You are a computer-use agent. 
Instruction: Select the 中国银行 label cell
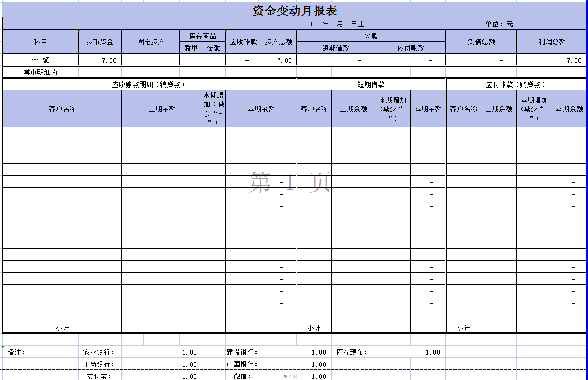pos(240,364)
